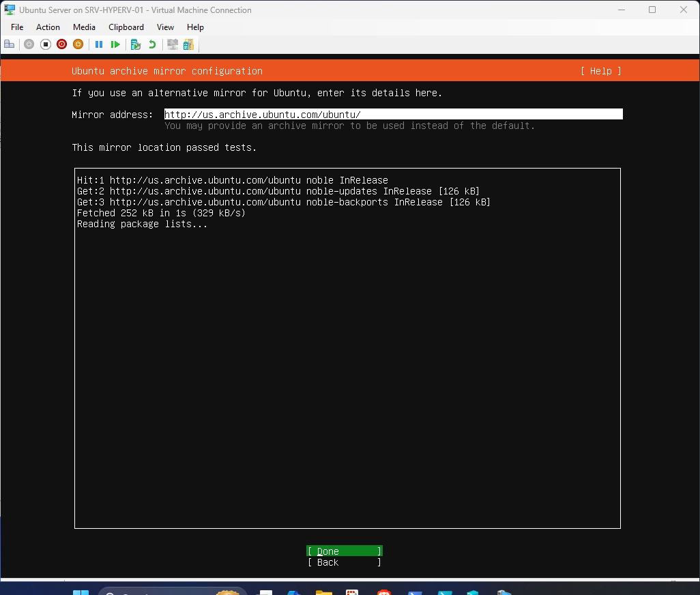Take a checkpoint of the virtual machine

(134, 44)
